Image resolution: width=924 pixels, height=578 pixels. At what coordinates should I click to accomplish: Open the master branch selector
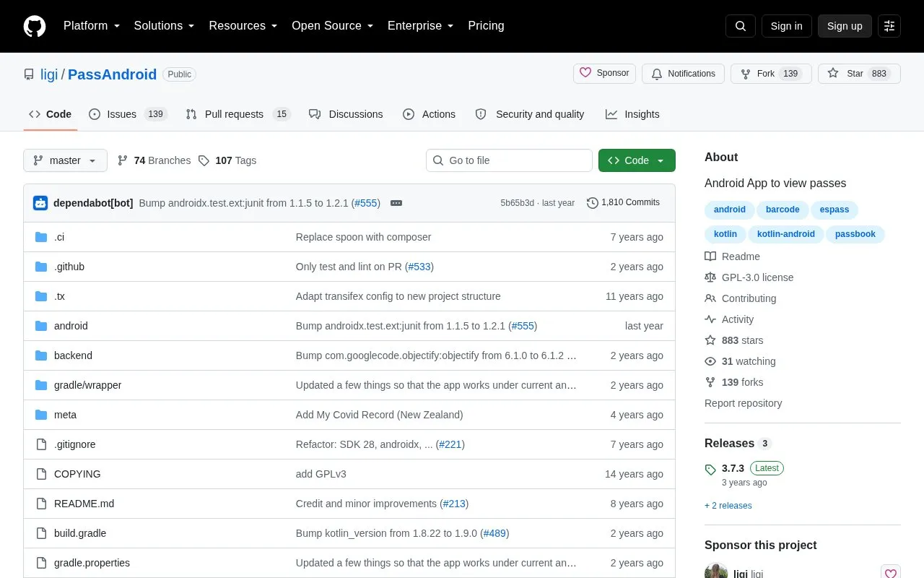65,160
